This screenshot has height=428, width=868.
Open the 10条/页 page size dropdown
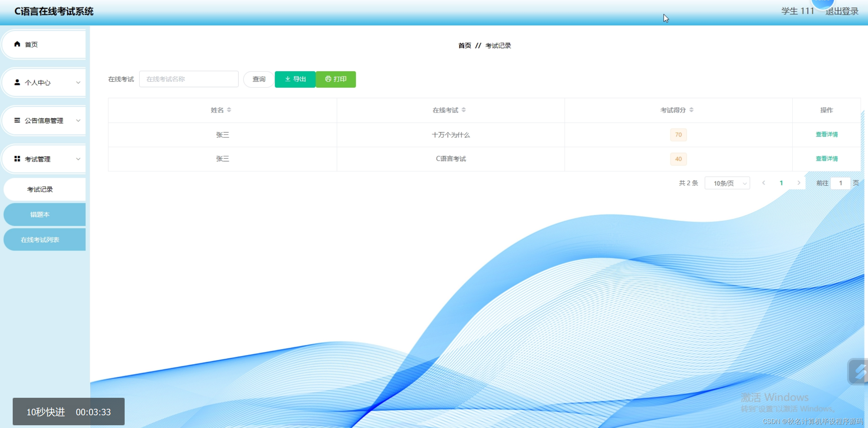[727, 183]
